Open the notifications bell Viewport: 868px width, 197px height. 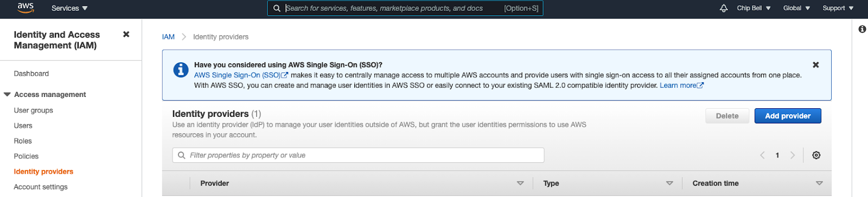point(724,8)
